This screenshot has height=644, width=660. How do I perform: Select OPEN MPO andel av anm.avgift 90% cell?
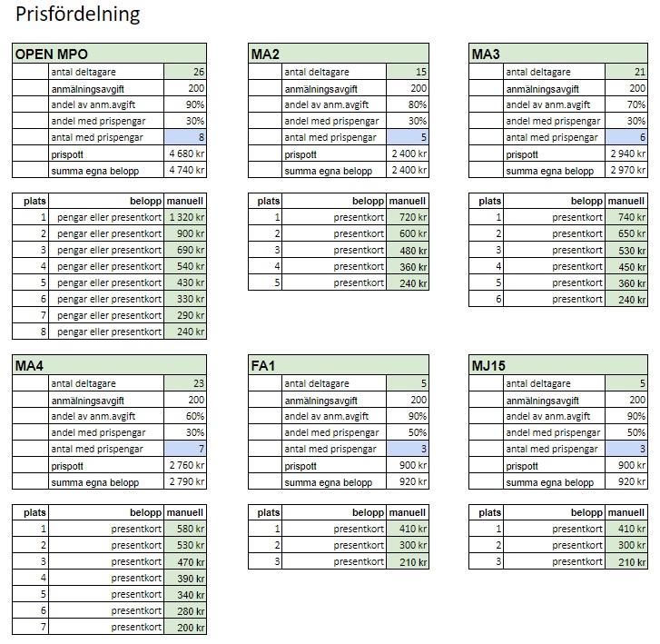click(x=185, y=104)
